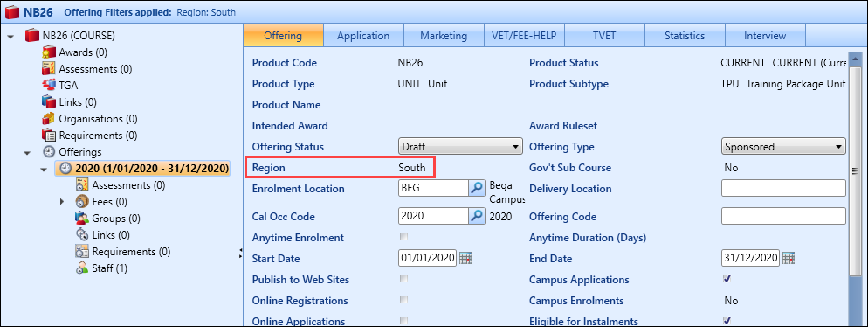
Task: Switch to the Marketing tab
Action: click(x=444, y=36)
